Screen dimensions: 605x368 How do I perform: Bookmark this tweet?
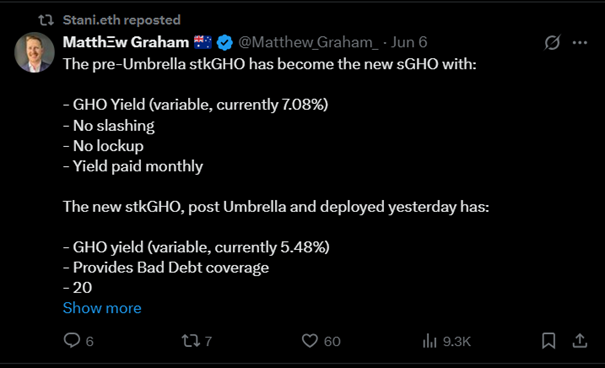coord(548,341)
